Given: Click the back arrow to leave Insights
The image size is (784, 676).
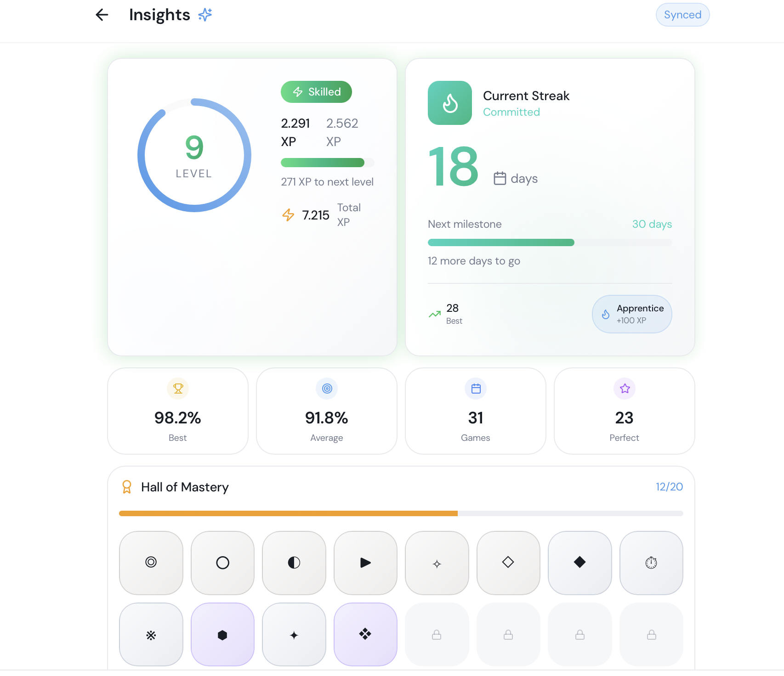Looking at the screenshot, I should pyautogui.click(x=102, y=15).
